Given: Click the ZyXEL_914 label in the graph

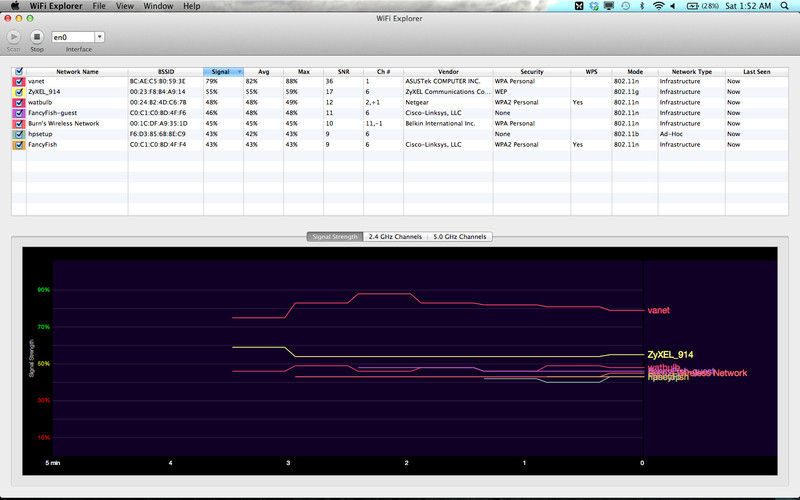Looking at the screenshot, I should 670,355.
